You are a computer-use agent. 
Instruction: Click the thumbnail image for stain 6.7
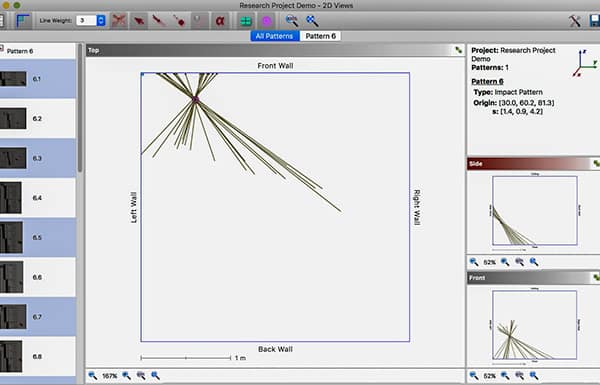tap(13, 317)
